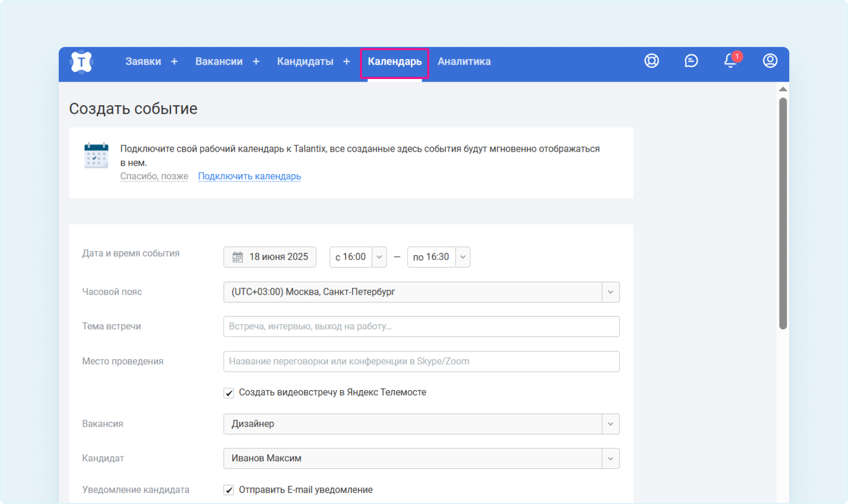Open the chat messages icon
Image resolution: width=848 pixels, height=504 pixels.
click(x=691, y=61)
